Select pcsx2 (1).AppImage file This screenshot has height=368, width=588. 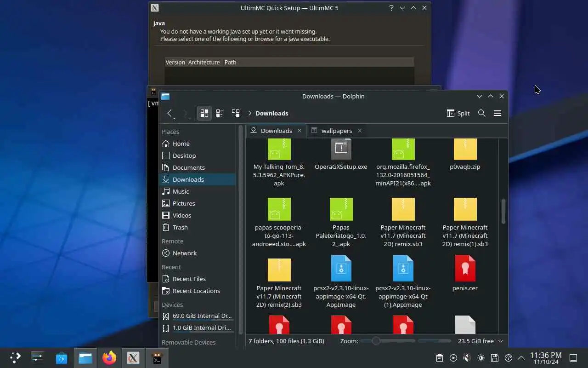pyautogui.click(x=403, y=282)
